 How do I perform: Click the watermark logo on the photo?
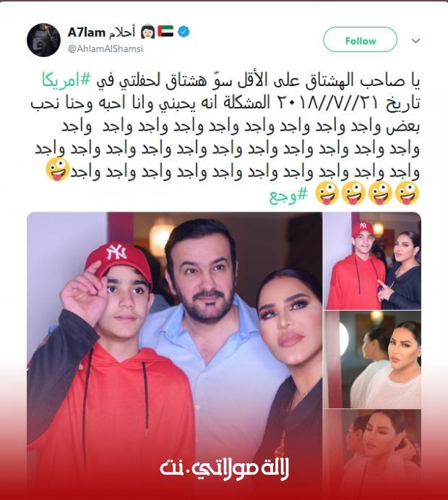[x=224, y=467]
